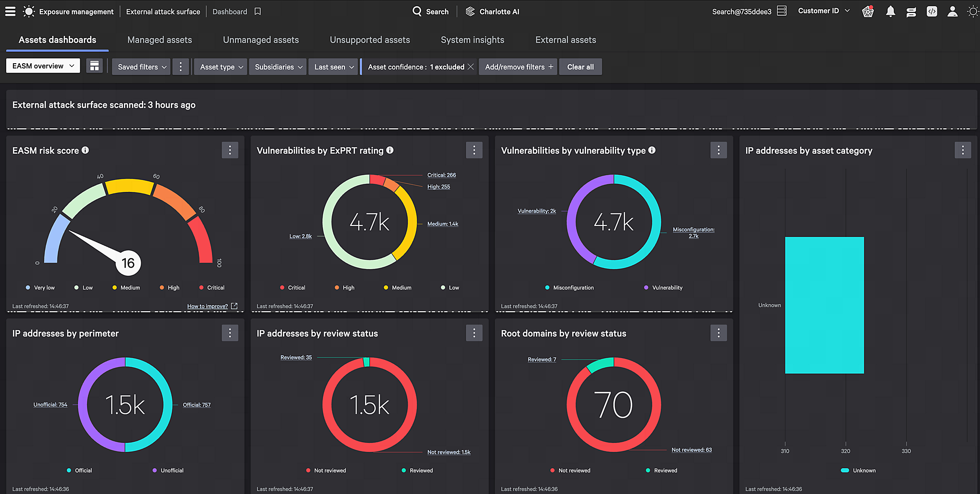Expand the Customer ID dropdown
This screenshot has height=494, width=980.
coord(824,11)
